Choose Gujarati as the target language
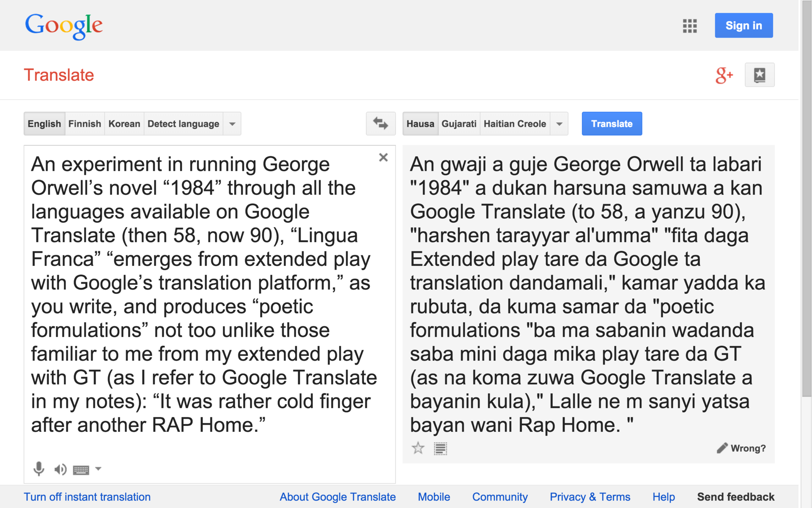The image size is (812, 508). tap(459, 124)
